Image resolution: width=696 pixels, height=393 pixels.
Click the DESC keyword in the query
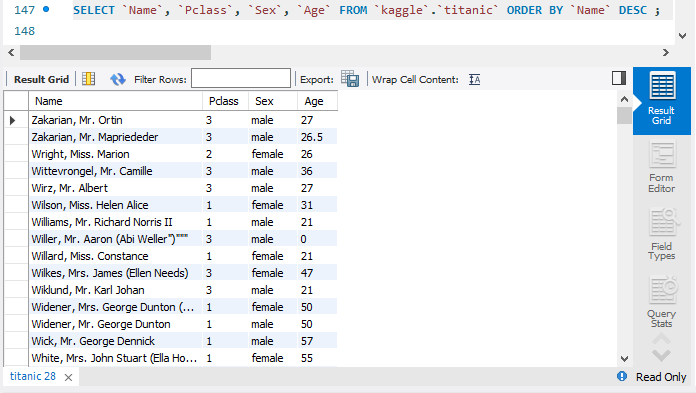point(633,10)
